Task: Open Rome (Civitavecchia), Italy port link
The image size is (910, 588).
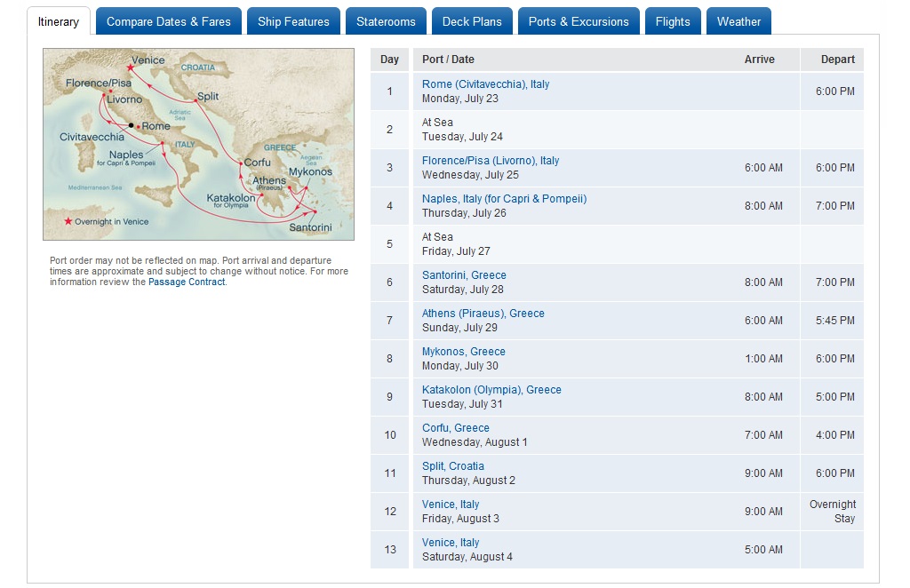Action: coord(485,84)
